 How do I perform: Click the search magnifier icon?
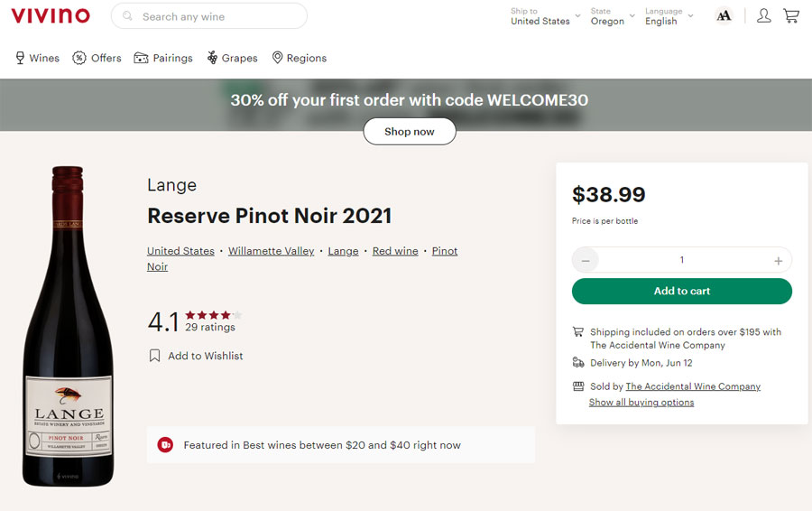click(127, 16)
